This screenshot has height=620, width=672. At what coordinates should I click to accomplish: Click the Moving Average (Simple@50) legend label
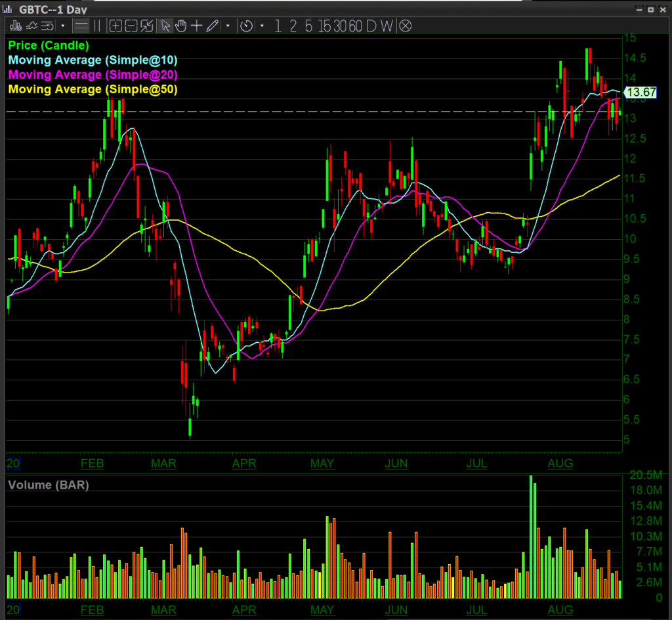click(x=93, y=89)
